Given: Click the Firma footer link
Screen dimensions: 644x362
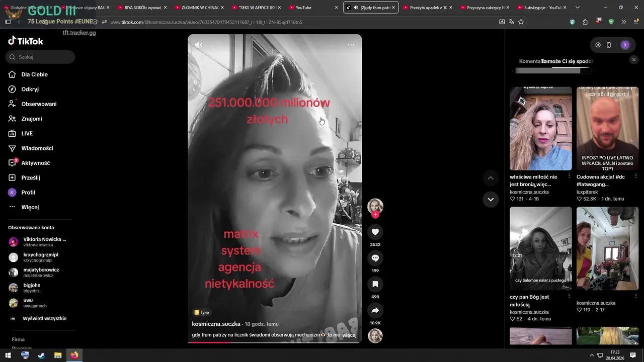Looking at the screenshot, I should click(x=18, y=339).
